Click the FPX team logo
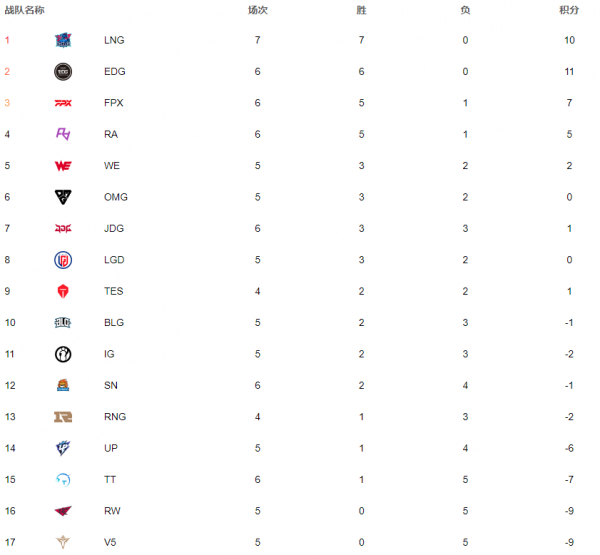This screenshot has height=555, width=600. 63,103
